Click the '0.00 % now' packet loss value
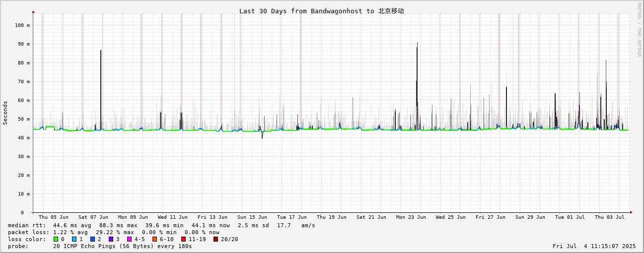644x253 pixels. point(202,232)
